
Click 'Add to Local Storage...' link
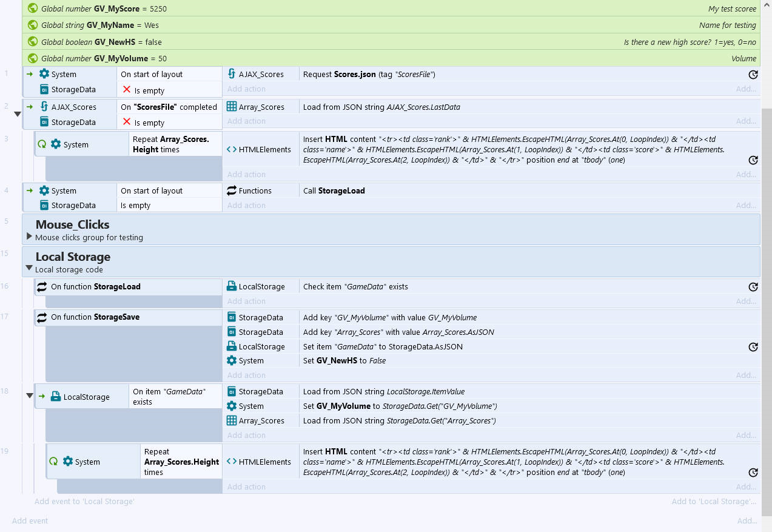tap(713, 501)
